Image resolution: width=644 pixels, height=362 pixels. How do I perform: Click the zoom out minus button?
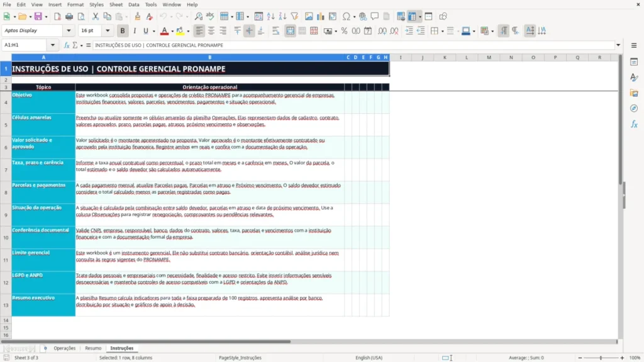click(x=580, y=358)
